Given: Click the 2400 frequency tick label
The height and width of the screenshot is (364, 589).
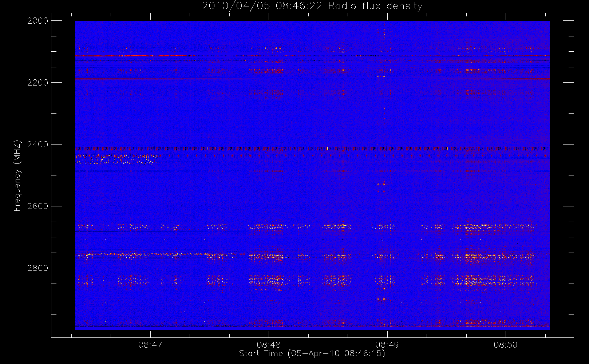Looking at the screenshot, I should 38,145.
